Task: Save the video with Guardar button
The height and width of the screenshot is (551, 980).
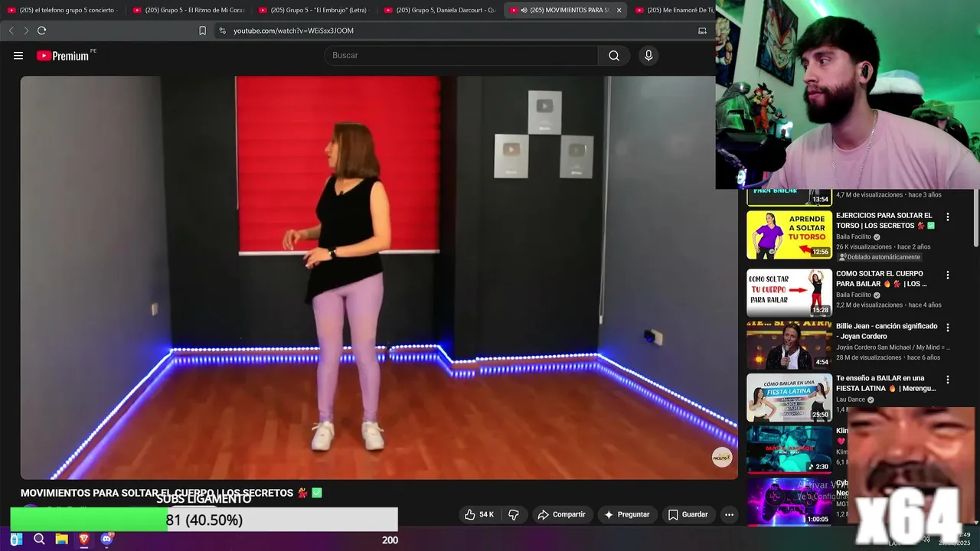Action: 688,514
